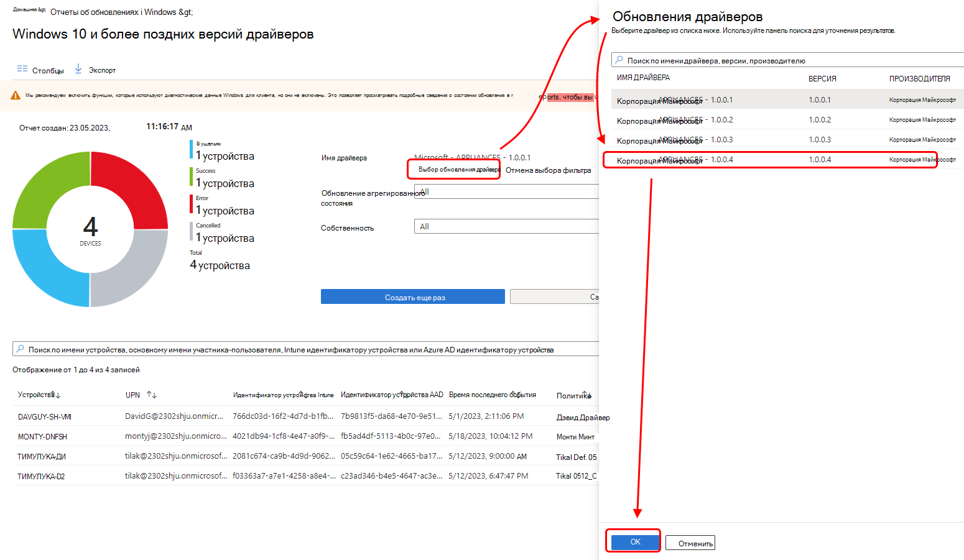Click the ПРОИЗВОДИТЕЛЯ column header
The width and height of the screenshot is (964, 560).
coord(919,78)
